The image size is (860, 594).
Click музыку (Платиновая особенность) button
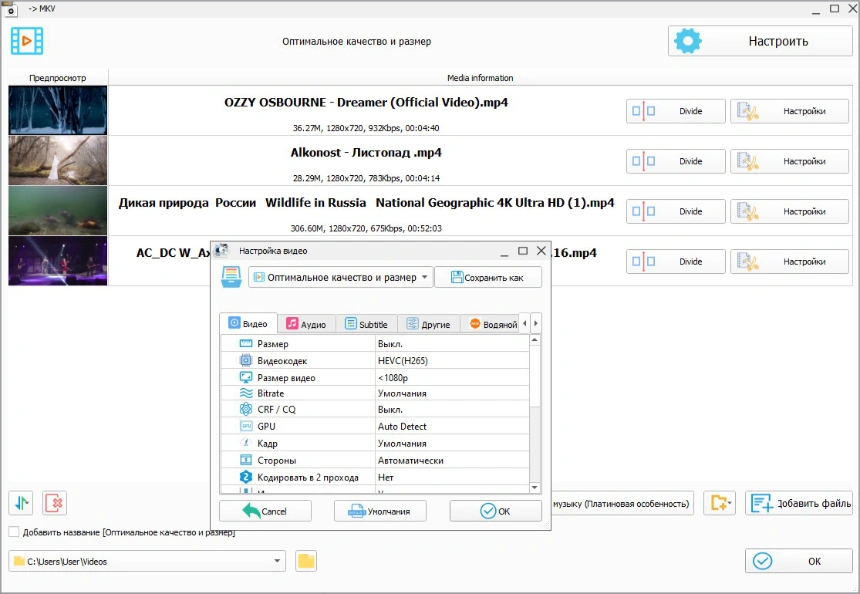click(x=621, y=504)
